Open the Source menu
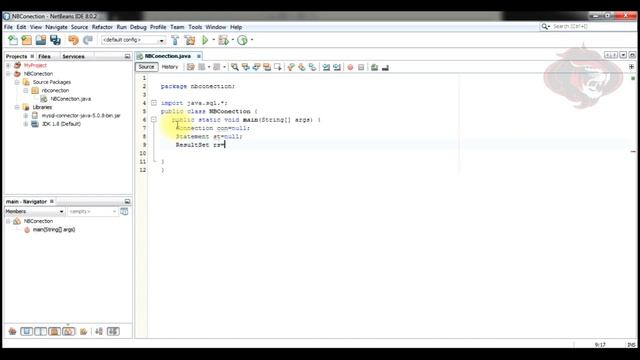This screenshot has width=640, height=360. click(80, 27)
